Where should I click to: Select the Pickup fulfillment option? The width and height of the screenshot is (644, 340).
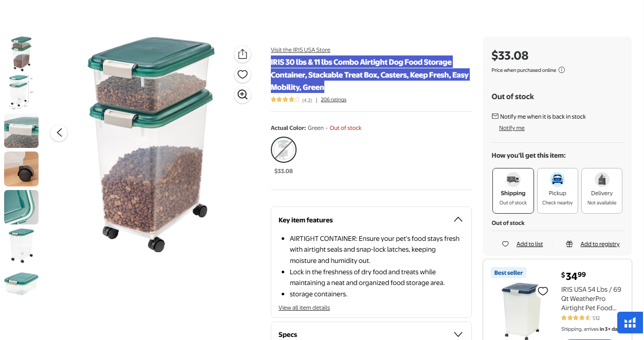click(557, 191)
